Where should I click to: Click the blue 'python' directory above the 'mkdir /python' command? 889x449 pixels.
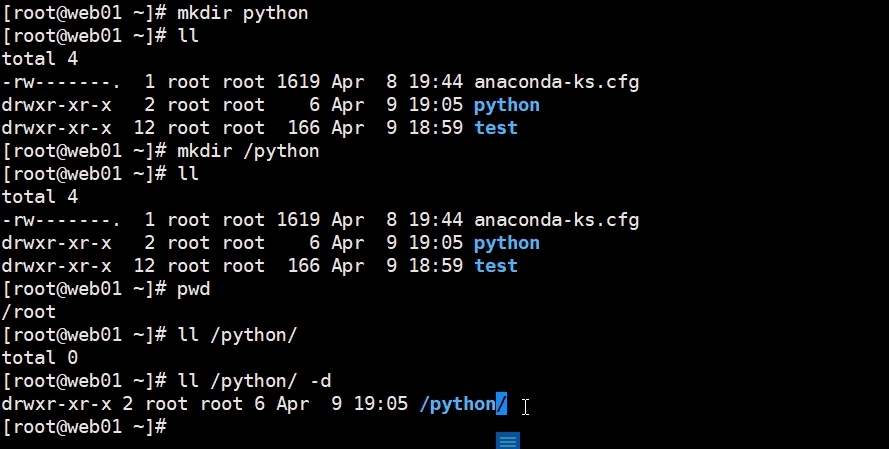pyautogui.click(x=507, y=105)
